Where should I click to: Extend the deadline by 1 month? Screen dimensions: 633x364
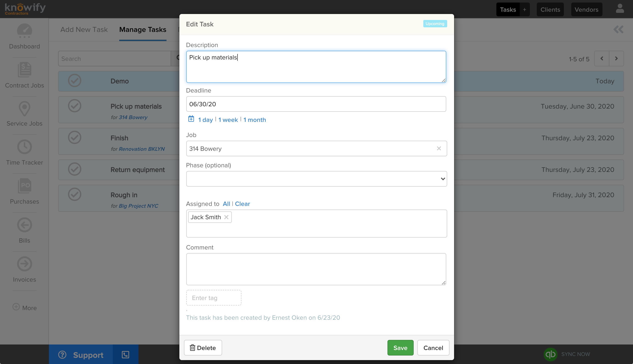(x=255, y=120)
